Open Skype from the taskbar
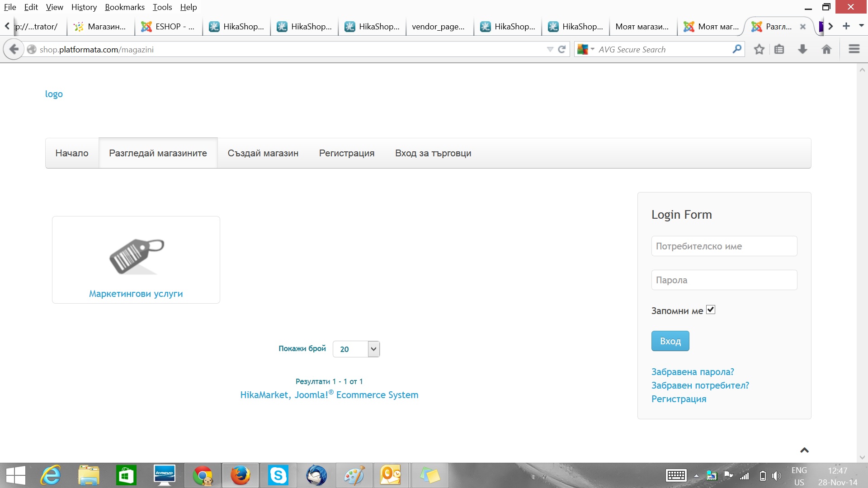 (x=278, y=475)
